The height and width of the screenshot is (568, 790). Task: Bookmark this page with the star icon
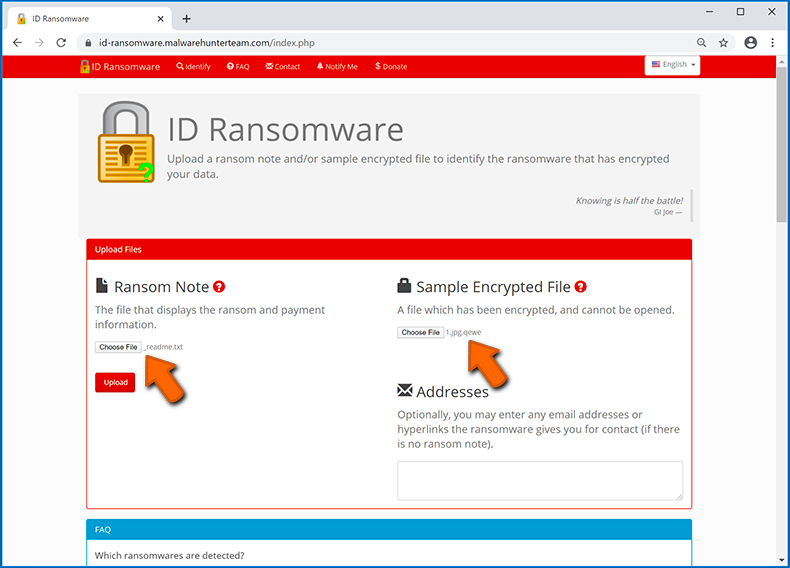[723, 43]
